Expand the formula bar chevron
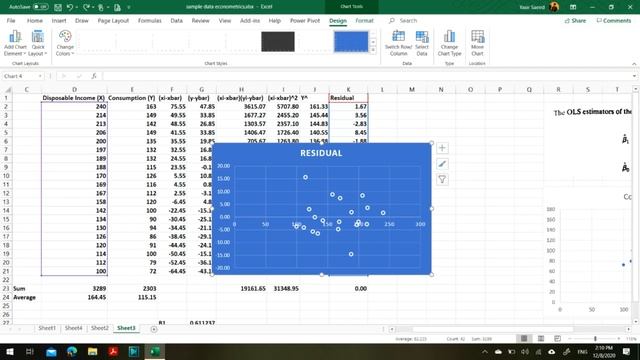The height and width of the screenshot is (360, 640). [634, 76]
